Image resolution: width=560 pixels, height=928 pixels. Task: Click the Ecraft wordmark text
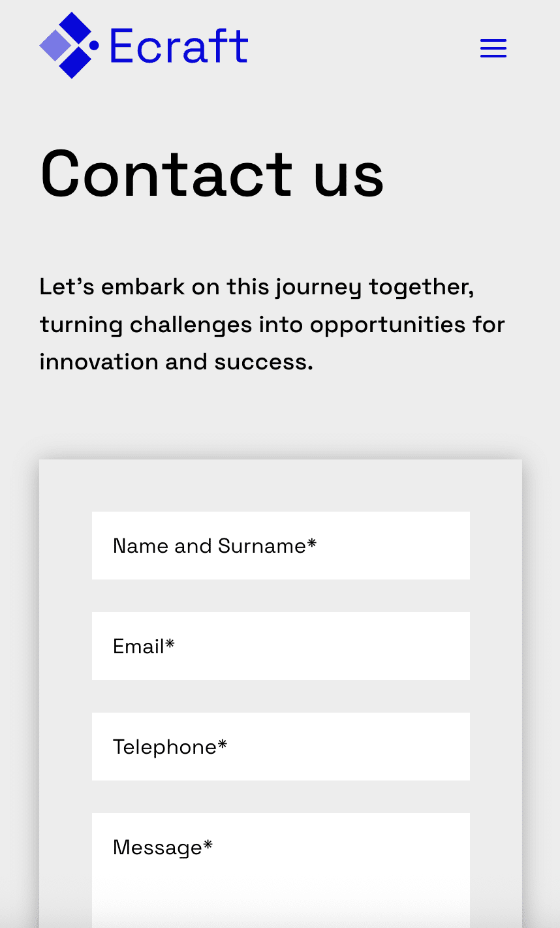point(179,46)
